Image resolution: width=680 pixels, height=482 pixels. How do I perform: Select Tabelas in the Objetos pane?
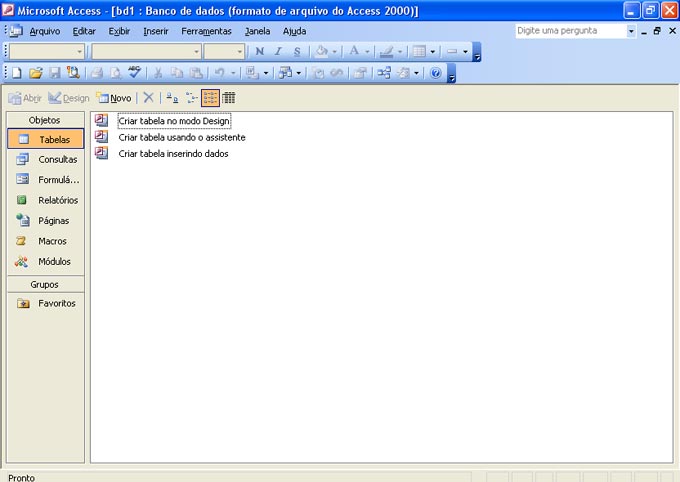click(x=46, y=139)
